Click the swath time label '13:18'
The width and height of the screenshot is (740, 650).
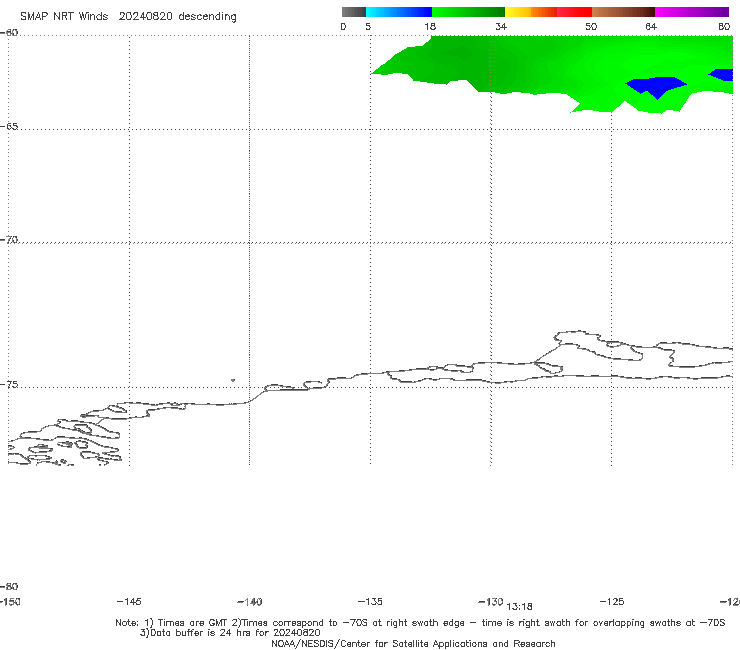(519, 607)
